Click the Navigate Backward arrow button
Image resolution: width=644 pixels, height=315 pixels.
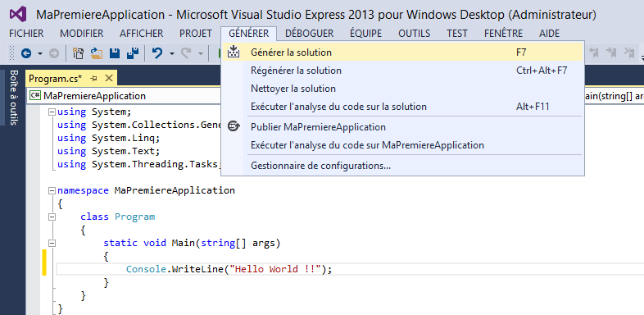click(26, 53)
